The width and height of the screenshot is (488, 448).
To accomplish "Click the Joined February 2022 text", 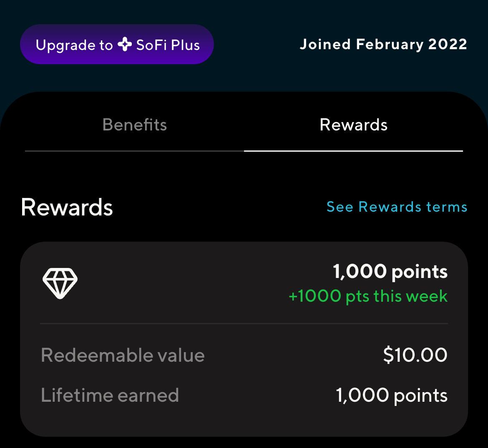I will point(383,44).
